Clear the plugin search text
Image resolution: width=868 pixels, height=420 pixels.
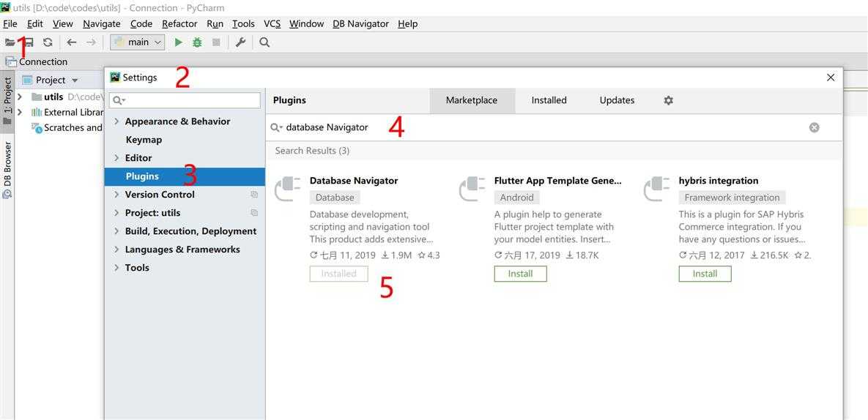(x=814, y=127)
